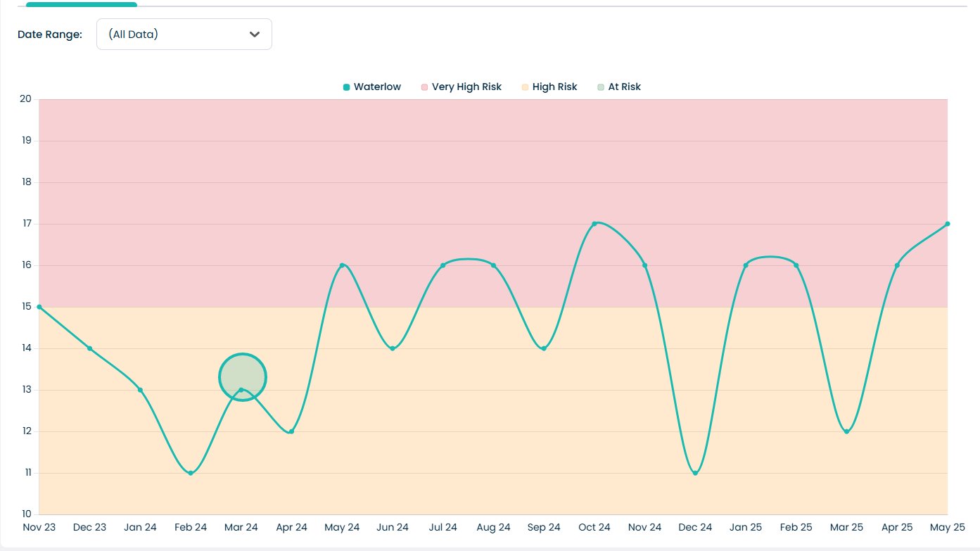Select the Nov 23 data point

39,307
